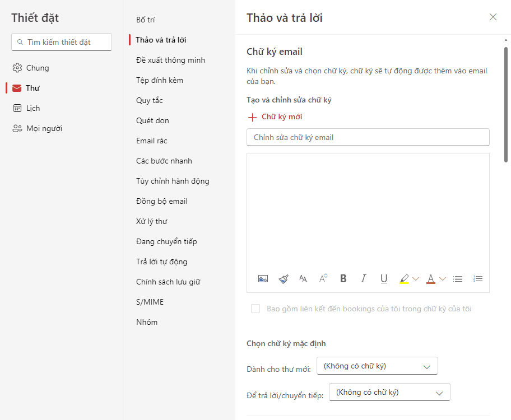Insert numbered list icon
This screenshot has width=511, height=420.
point(478,279)
